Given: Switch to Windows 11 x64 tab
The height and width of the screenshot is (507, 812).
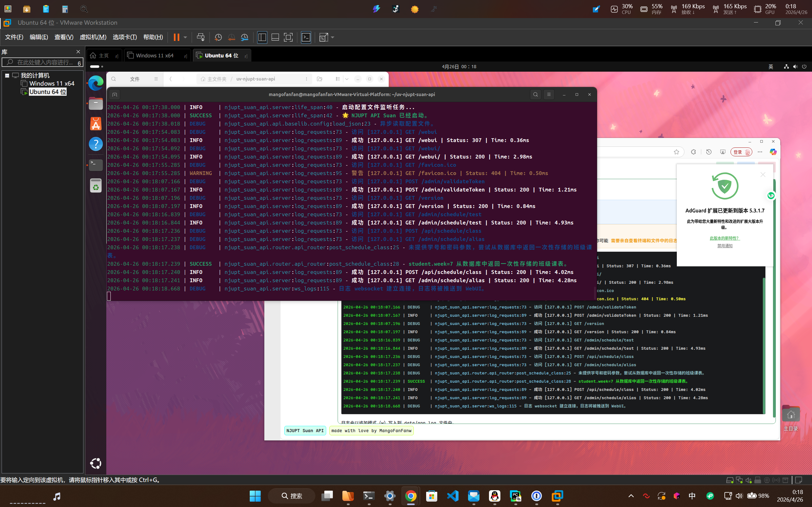Looking at the screenshot, I should point(155,56).
